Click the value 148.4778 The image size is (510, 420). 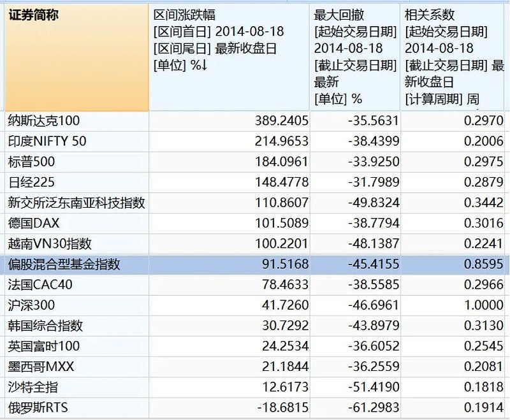pyautogui.click(x=281, y=182)
